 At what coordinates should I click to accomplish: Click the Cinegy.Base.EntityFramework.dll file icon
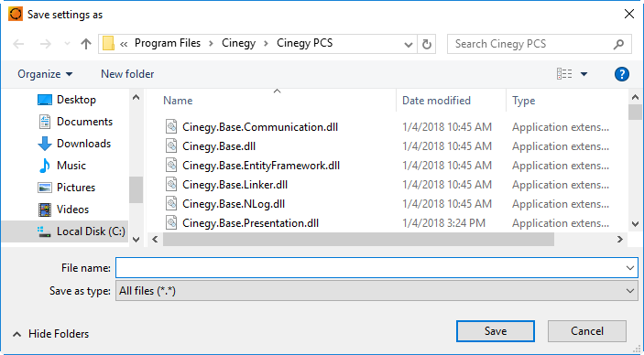pos(171,166)
